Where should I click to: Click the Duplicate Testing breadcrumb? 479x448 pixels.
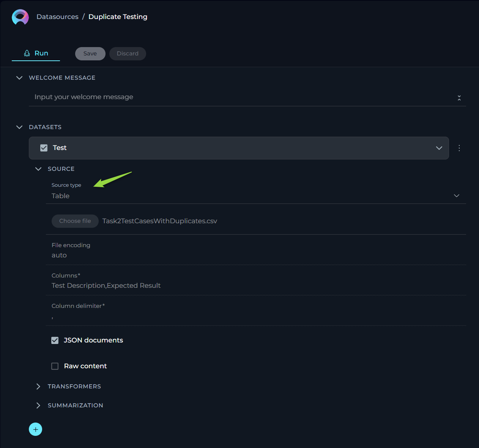click(x=118, y=17)
